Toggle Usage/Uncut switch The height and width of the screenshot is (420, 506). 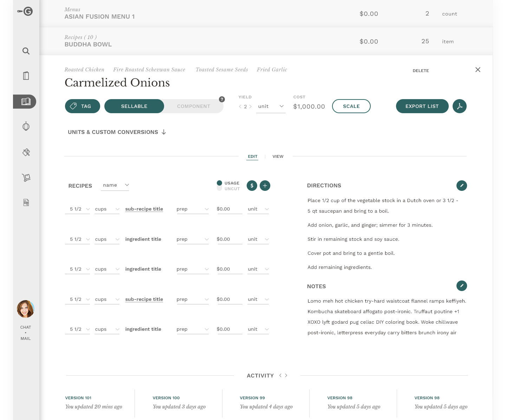(x=220, y=186)
